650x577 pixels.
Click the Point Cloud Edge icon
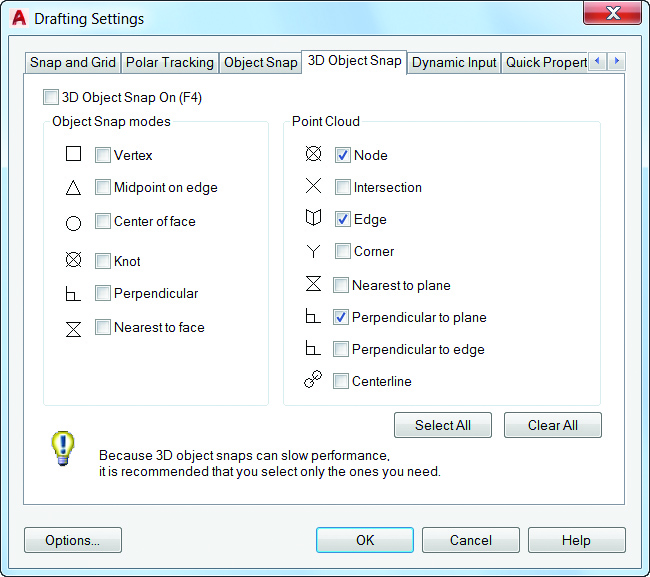(x=313, y=218)
